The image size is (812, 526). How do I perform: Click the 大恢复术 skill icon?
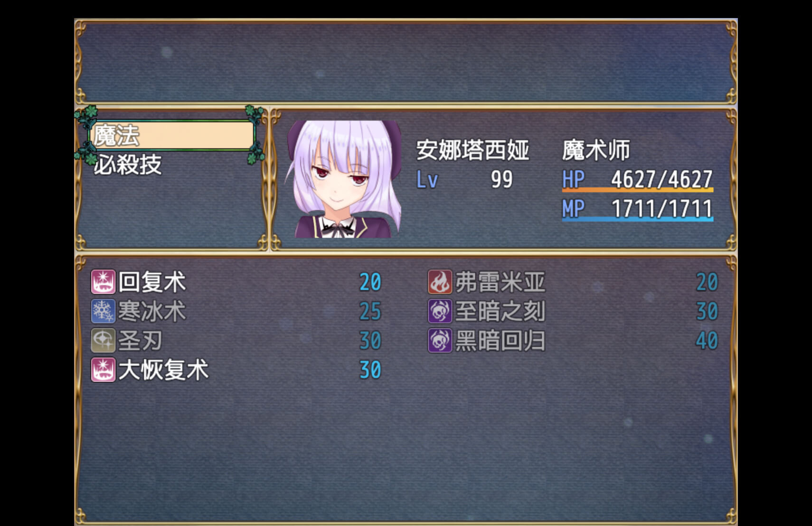[103, 370]
